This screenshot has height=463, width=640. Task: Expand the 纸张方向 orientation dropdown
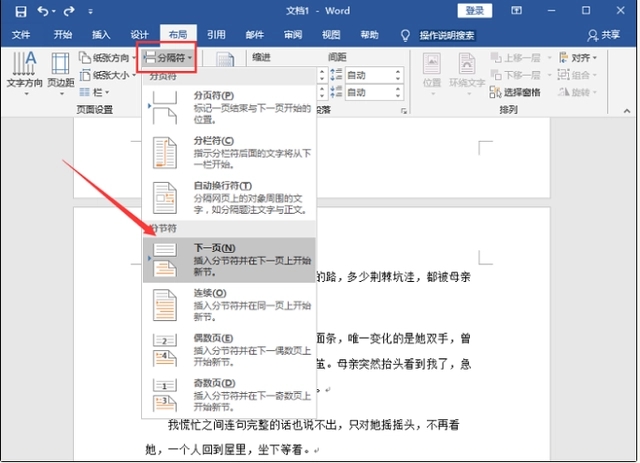pyautogui.click(x=110, y=58)
